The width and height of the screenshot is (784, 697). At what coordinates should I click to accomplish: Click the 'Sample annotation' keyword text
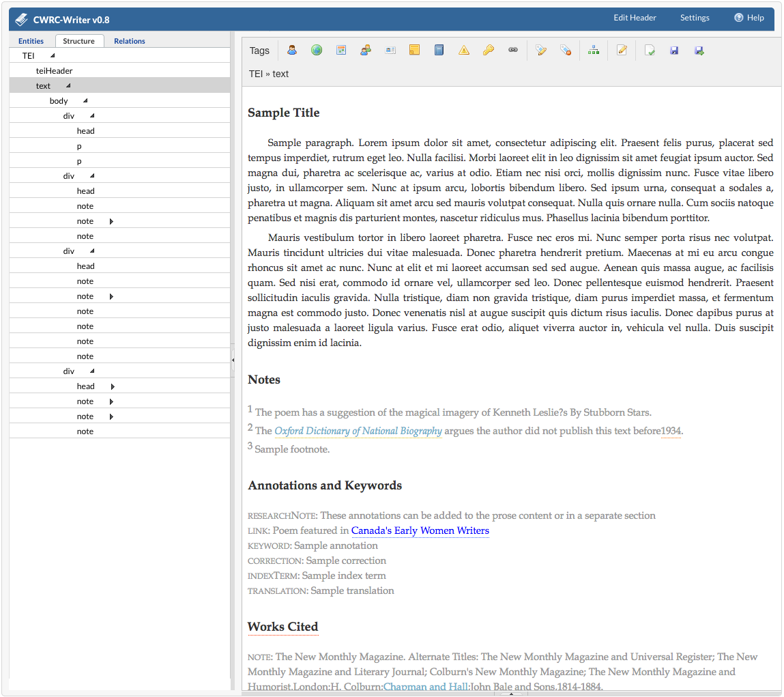pyautogui.click(x=336, y=545)
